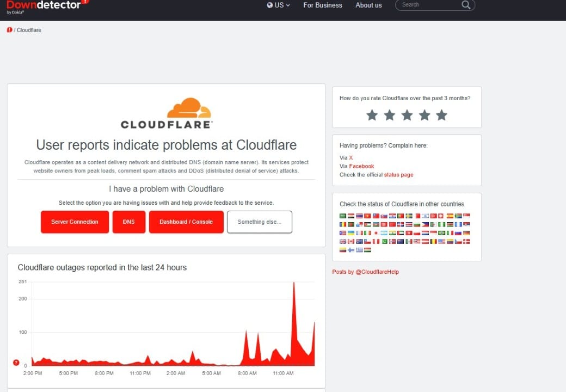Select the South Africa flag
Screen dimensions: 566x392
click(458, 216)
